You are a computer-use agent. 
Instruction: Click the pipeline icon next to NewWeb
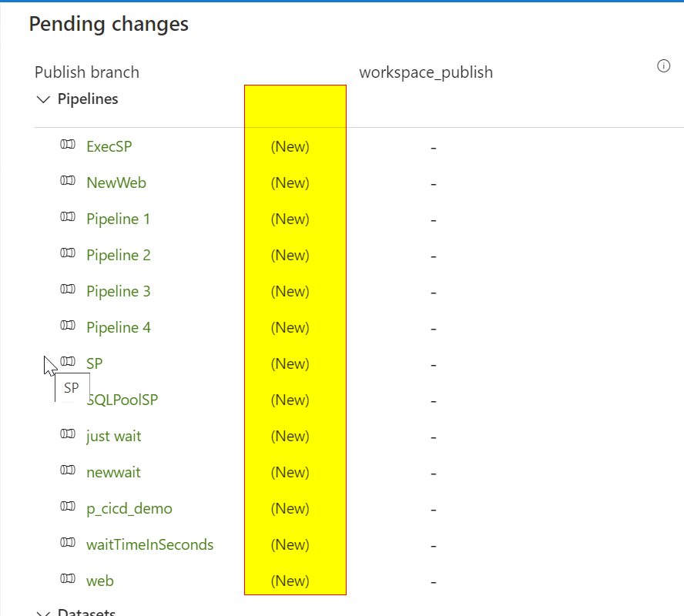click(68, 182)
